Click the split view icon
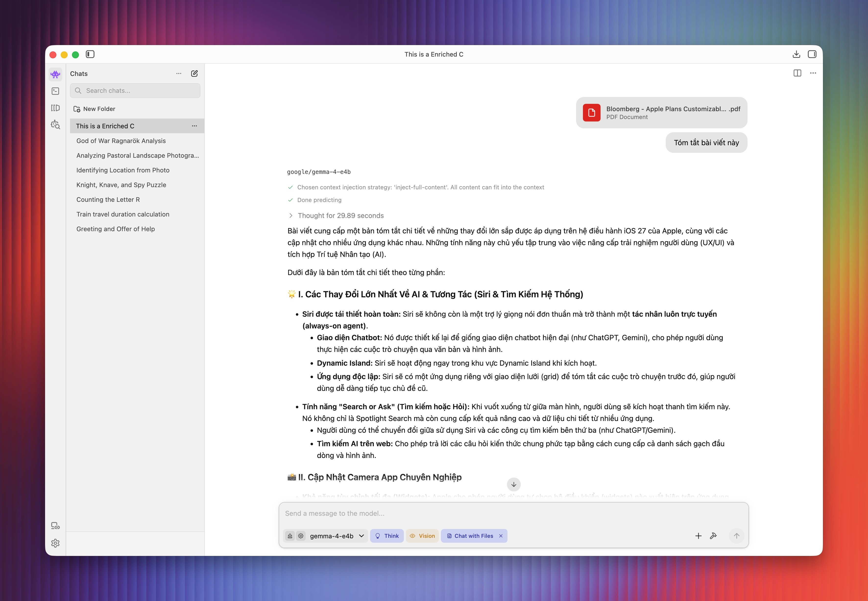This screenshot has width=868, height=601. (x=797, y=73)
